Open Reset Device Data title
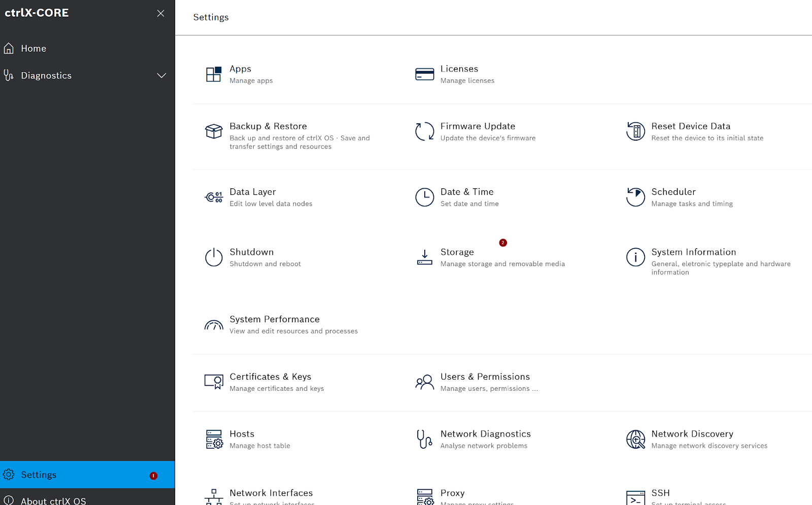This screenshot has width=812, height=505. [691, 126]
